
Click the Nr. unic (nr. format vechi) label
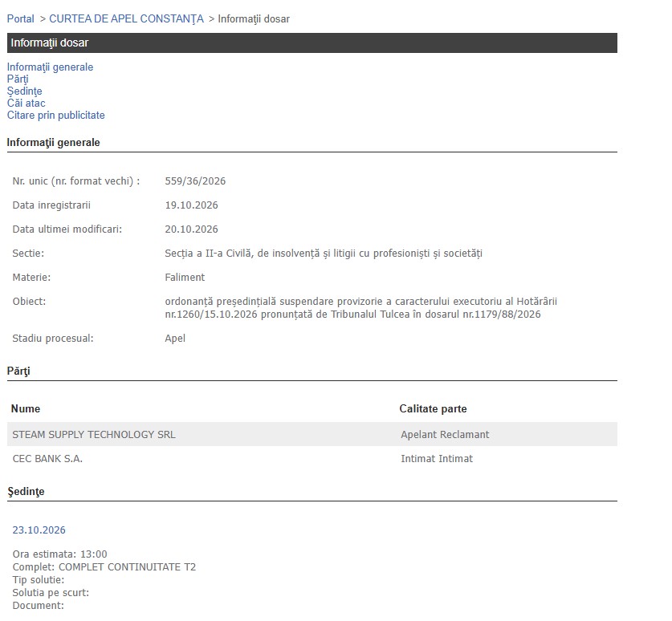click(x=75, y=181)
